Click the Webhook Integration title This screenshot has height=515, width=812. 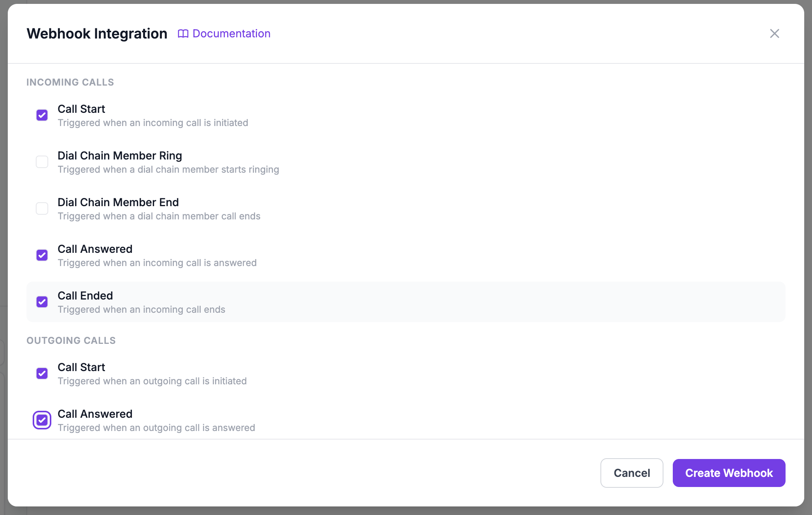(96, 34)
